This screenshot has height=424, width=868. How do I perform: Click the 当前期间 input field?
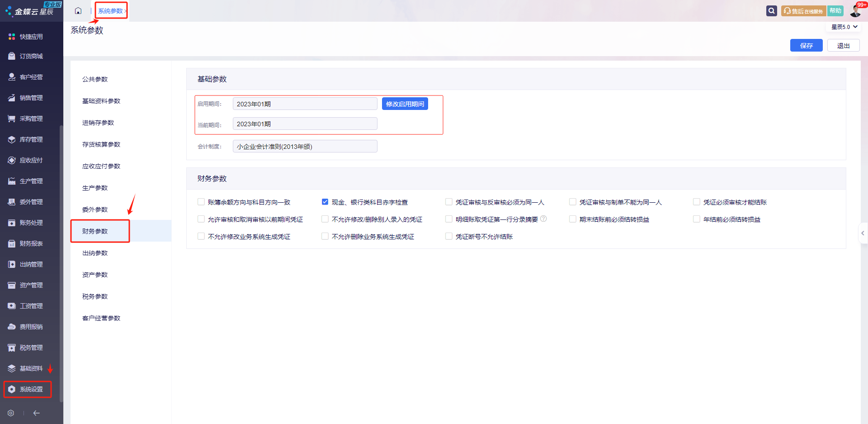(305, 124)
